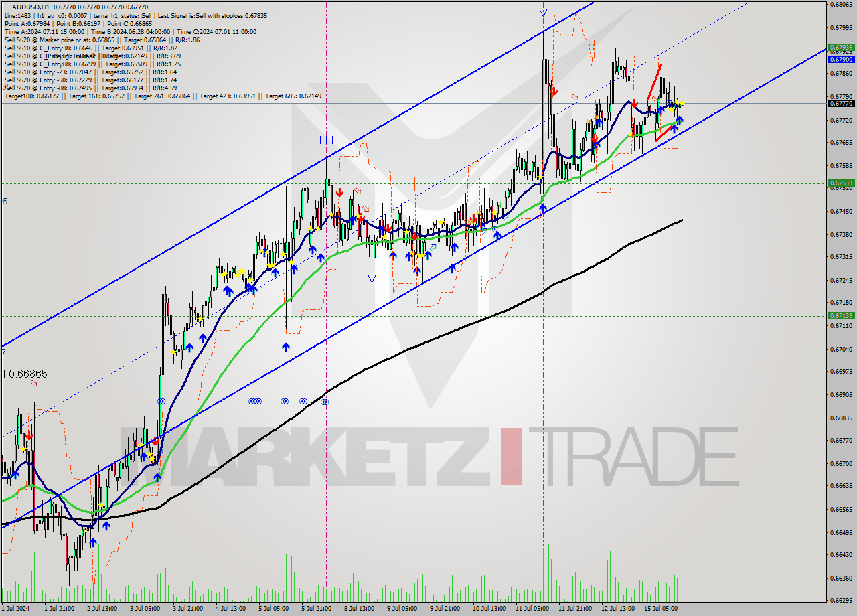
Task: Click the 'Sell %20 @ Entry -88' line
Action: coord(90,88)
